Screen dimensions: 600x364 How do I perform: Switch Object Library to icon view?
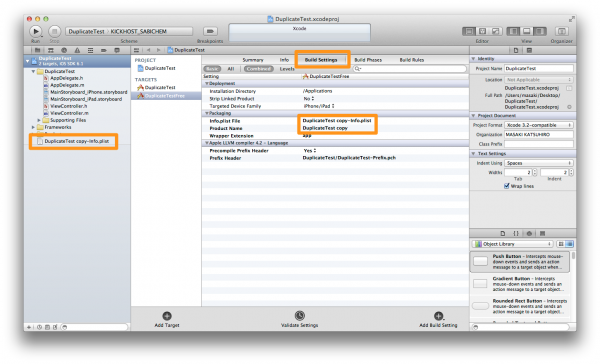561,244
